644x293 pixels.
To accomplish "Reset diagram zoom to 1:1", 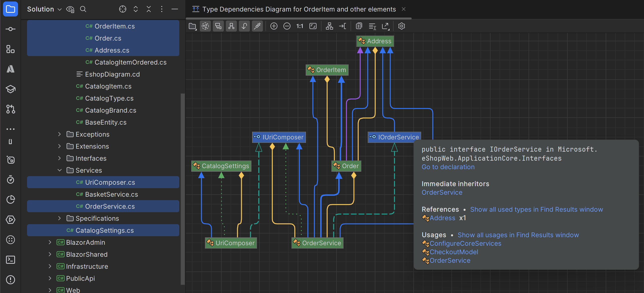I will click(300, 26).
